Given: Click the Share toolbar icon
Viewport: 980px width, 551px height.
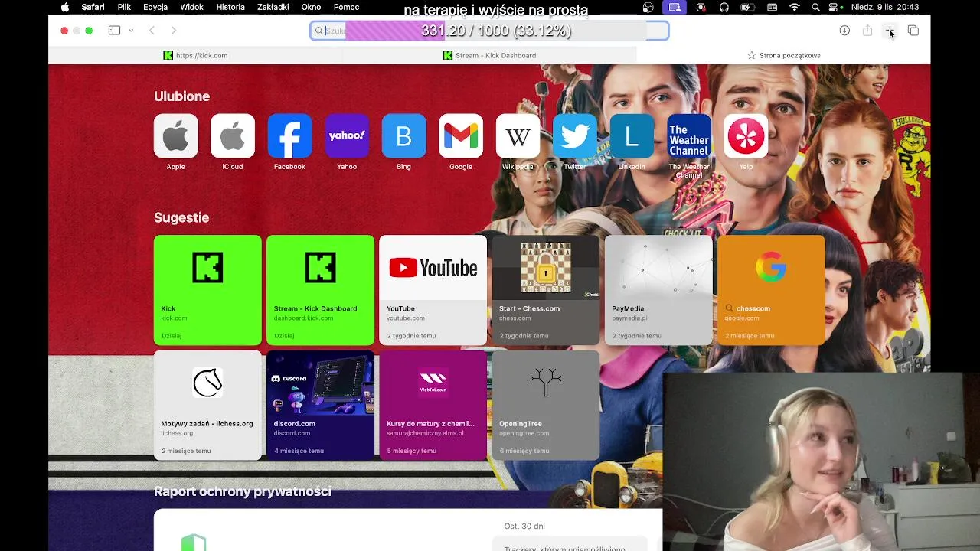Looking at the screenshot, I should [867, 31].
